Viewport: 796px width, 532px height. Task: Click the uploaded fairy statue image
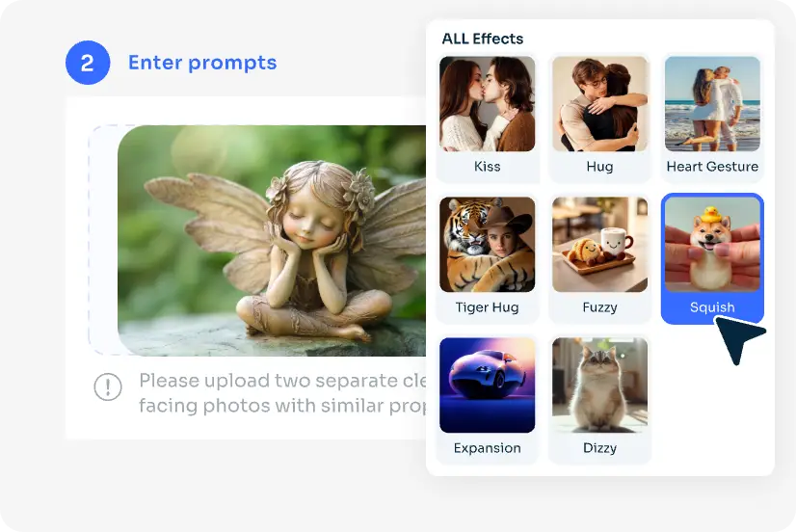point(272,241)
